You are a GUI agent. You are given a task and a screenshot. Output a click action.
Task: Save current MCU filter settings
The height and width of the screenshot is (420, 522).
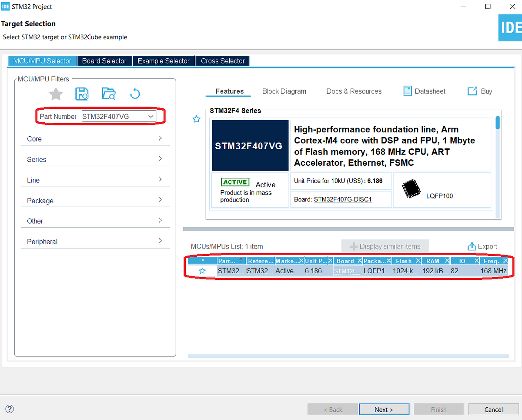coord(82,94)
